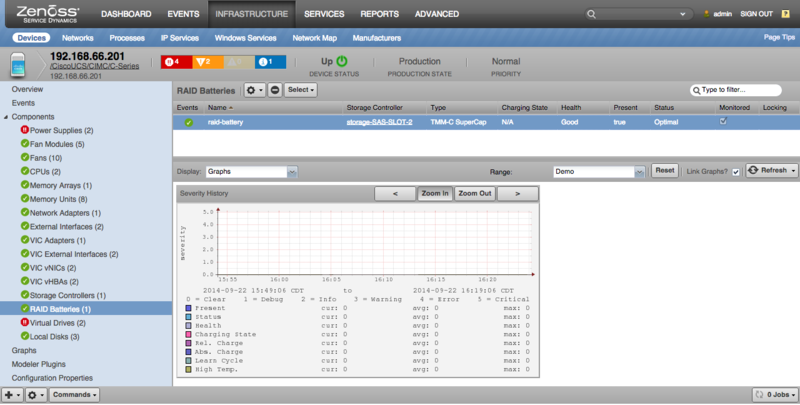Open the add (plus) dropdown in bottom bar
This screenshot has height=405, width=800.
tap(12, 395)
